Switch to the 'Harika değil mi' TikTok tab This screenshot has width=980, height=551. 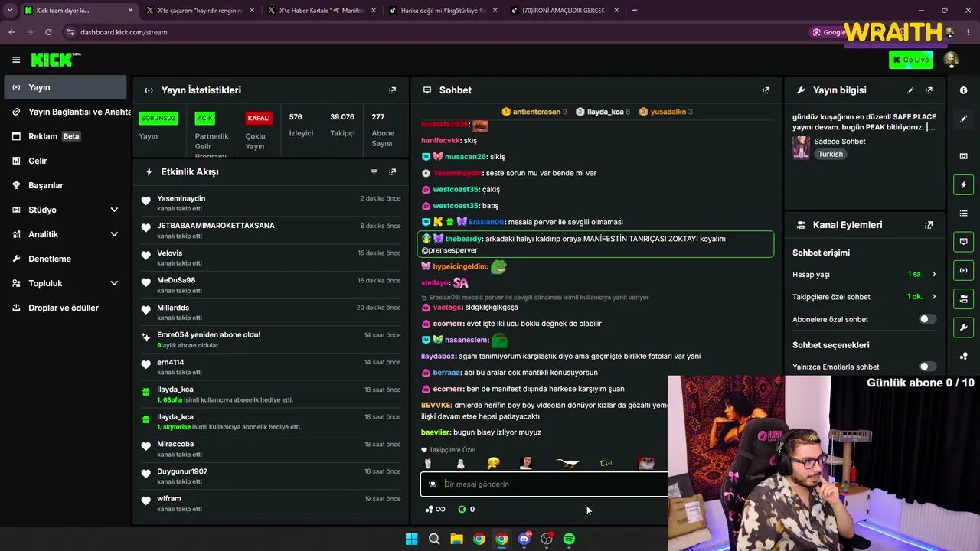pyautogui.click(x=443, y=11)
